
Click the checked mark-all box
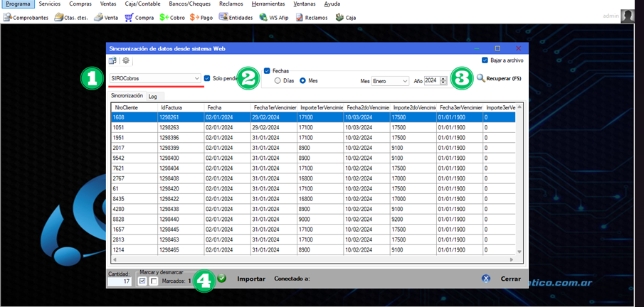(x=142, y=281)
